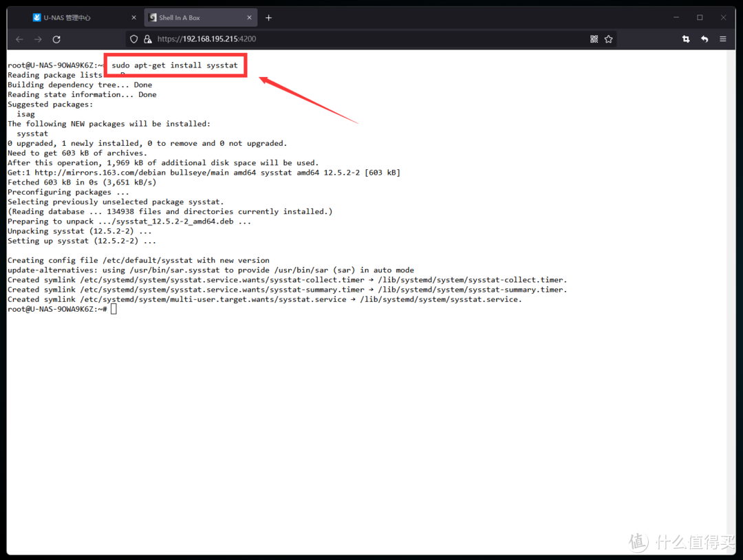Click the U-NAS tab favicon
This screenshot has width=743, height=560.
(x=36, y=17)
